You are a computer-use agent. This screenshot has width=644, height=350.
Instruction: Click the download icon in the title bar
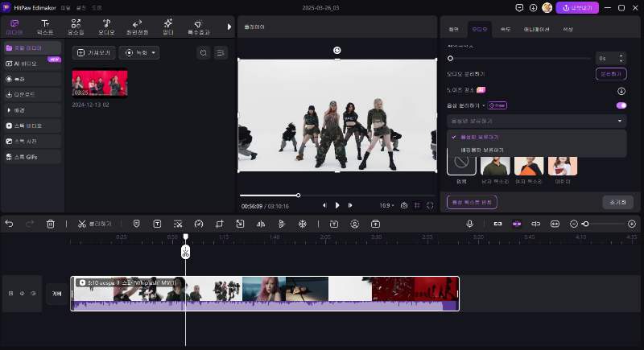533,7
